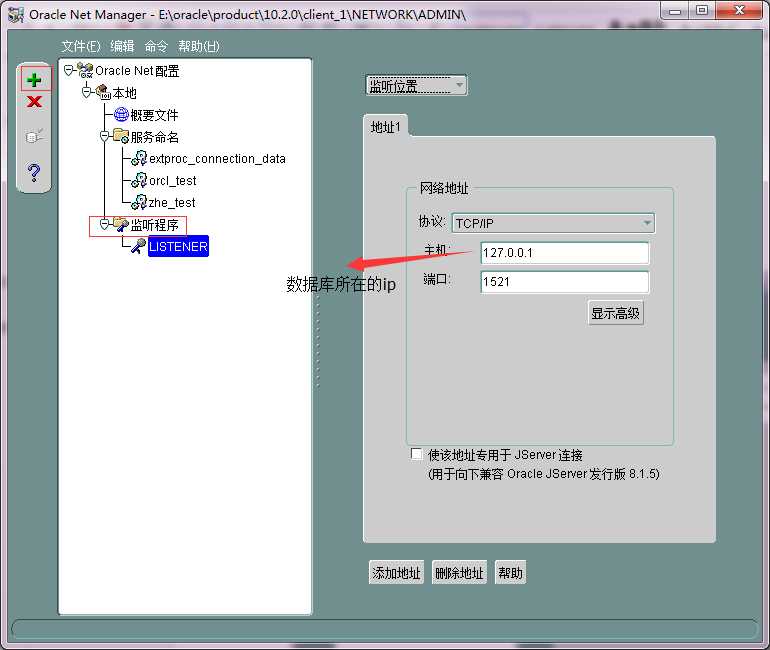Open the question mark help icon
Image resolution: width=770 pixels, height=650 pixels.
(x=34, y=172)
